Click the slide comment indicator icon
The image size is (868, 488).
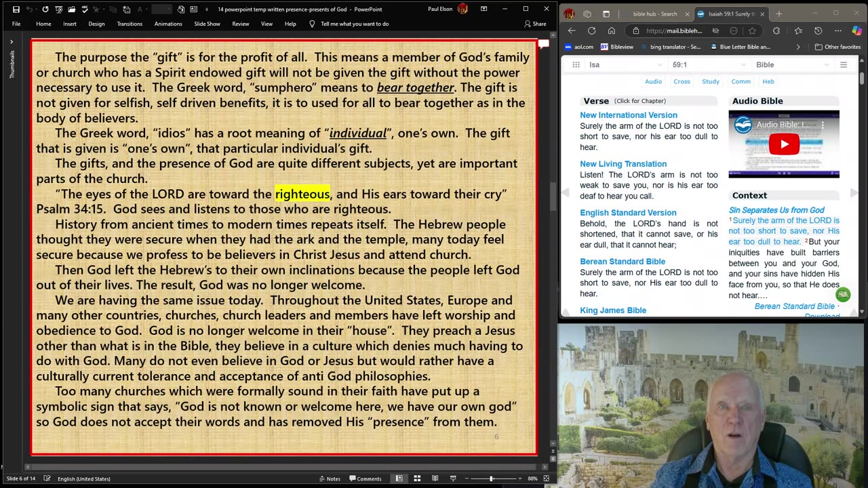[543, 44]
